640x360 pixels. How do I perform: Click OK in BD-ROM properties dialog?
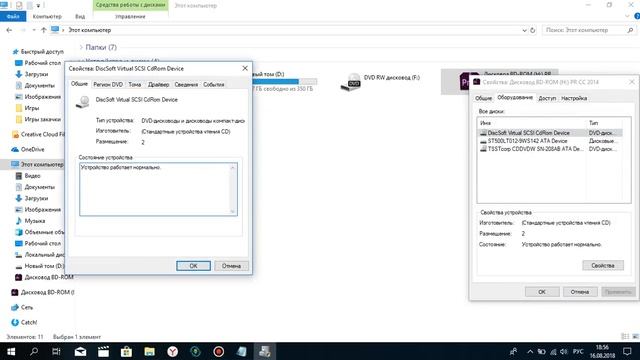coord(542,292)
